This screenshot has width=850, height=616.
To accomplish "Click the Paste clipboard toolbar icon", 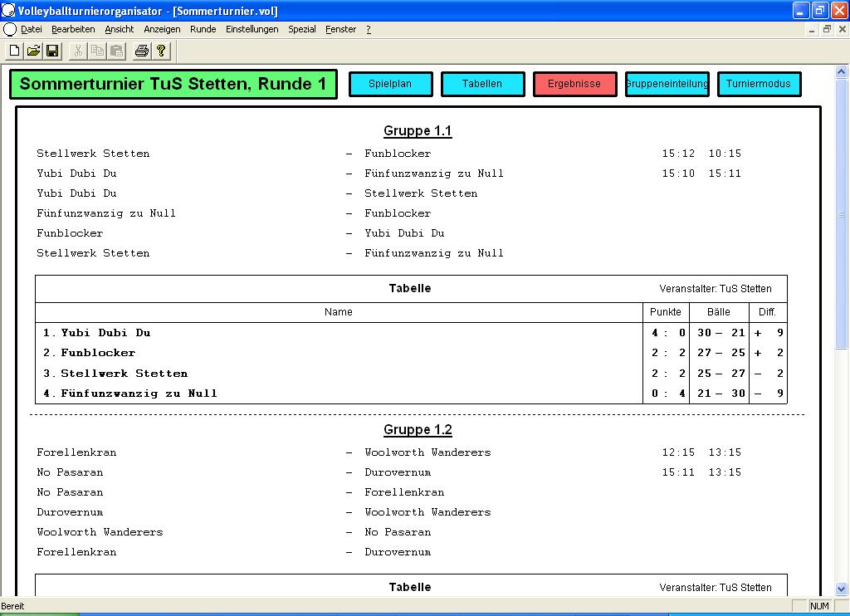I will coord(116,51).
